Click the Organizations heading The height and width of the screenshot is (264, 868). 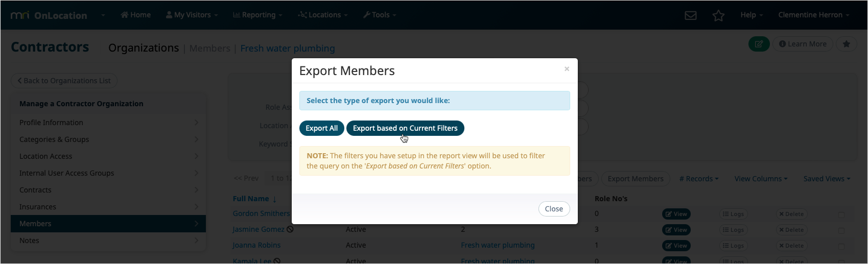click(x=144, y=48)
